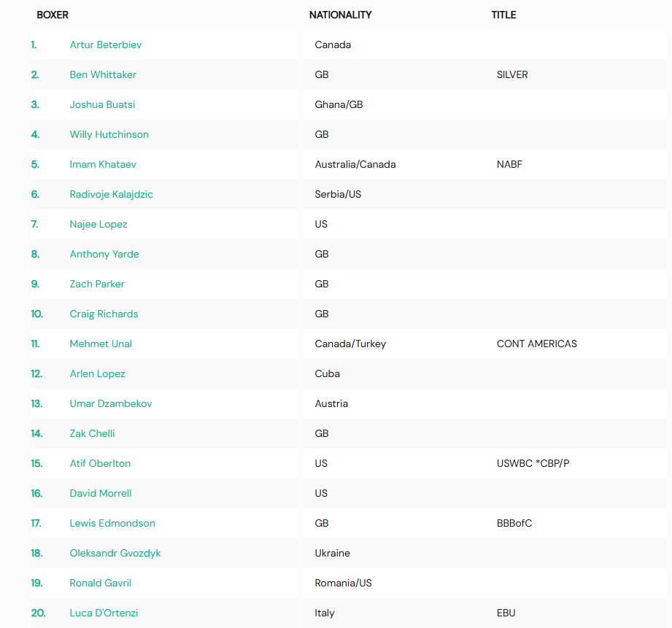Screen dimensions: 672x628
Task: Open Craig Richards' boxer profile
Action: click(104, 314)
